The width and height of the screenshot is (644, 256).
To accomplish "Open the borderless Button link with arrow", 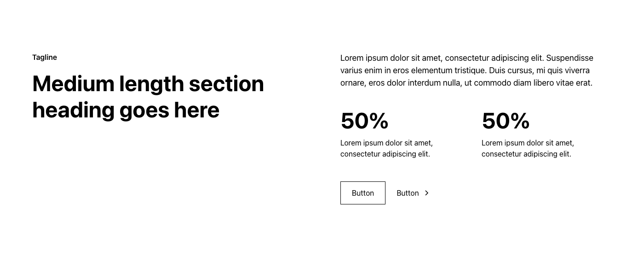I will pos(413,193).
